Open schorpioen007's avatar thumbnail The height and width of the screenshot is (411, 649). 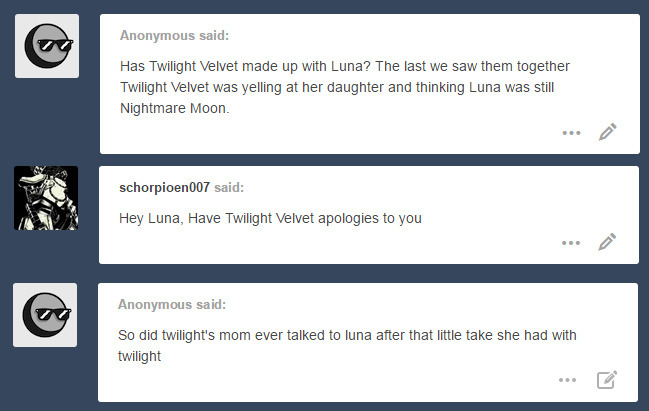pyautogui.click(x=46, y=198)
